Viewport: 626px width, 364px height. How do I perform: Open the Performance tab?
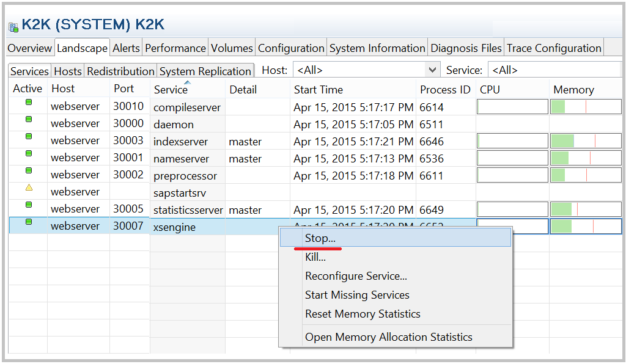175,48
